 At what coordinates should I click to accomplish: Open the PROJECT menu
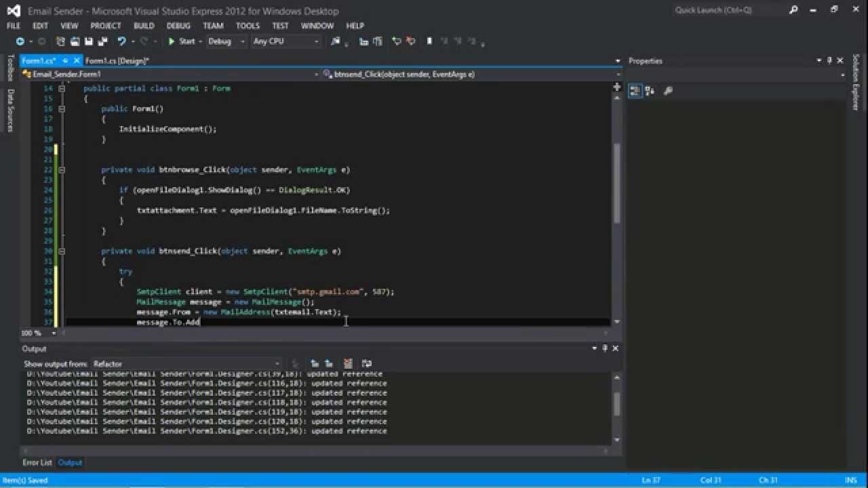pos(106,26)
